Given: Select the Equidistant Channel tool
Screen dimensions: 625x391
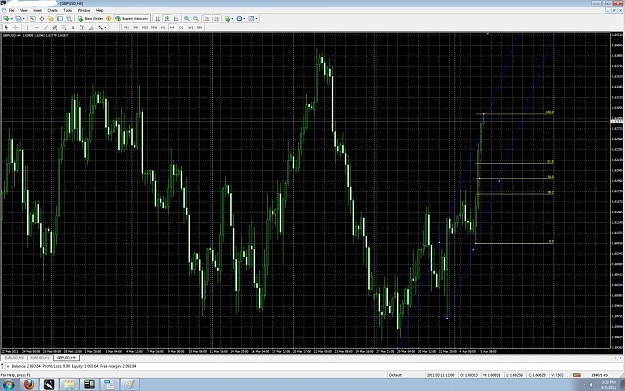Looking at the screenshot, I should [x=55, y=28].
